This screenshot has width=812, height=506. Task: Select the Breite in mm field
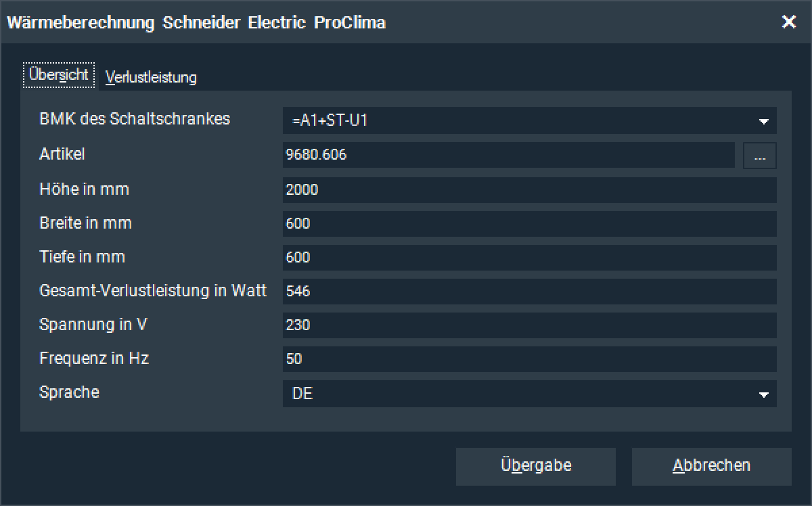[529, 224]
